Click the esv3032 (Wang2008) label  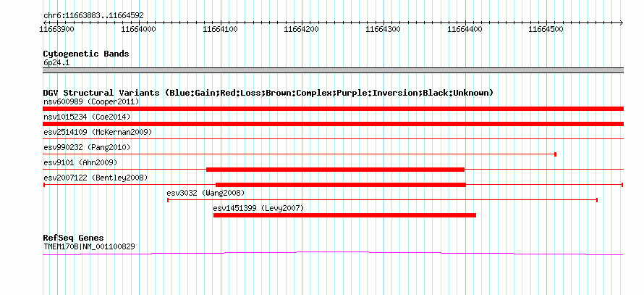click(x=206, y=193)
